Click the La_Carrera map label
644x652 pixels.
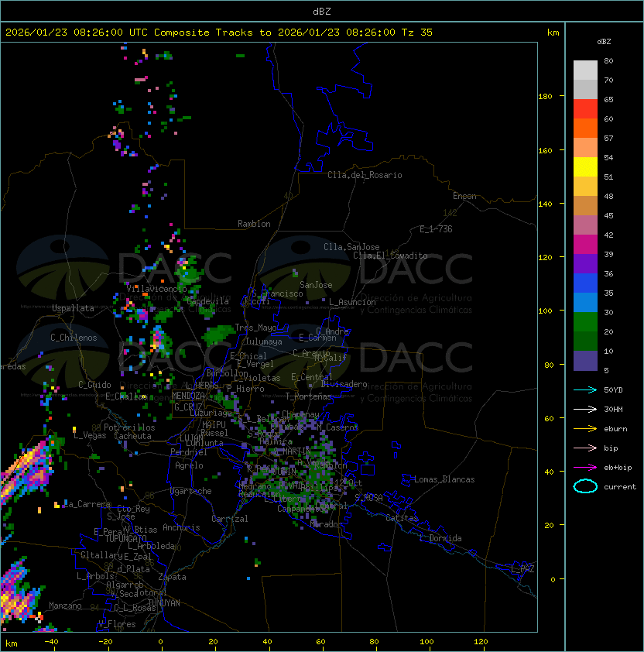coord(87,504)
